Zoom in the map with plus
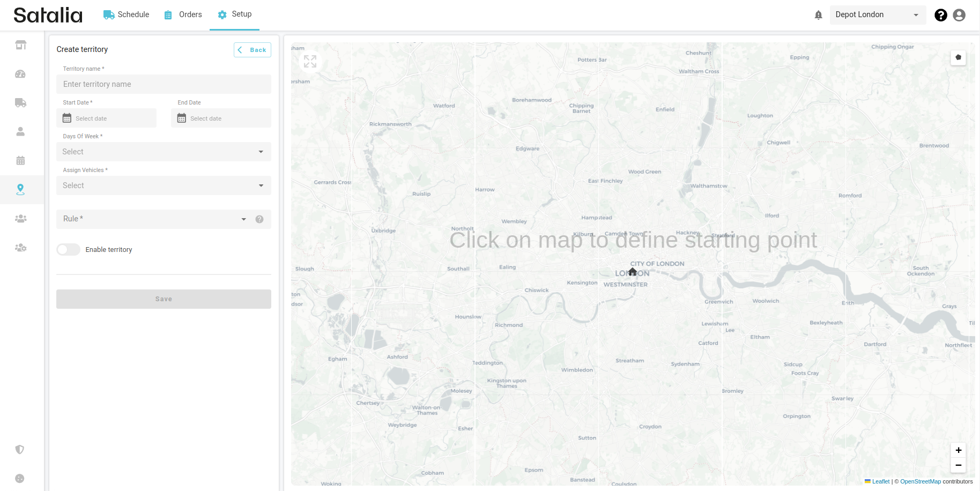The height and width of the screenshot is (491, 980). coord(958,450)
